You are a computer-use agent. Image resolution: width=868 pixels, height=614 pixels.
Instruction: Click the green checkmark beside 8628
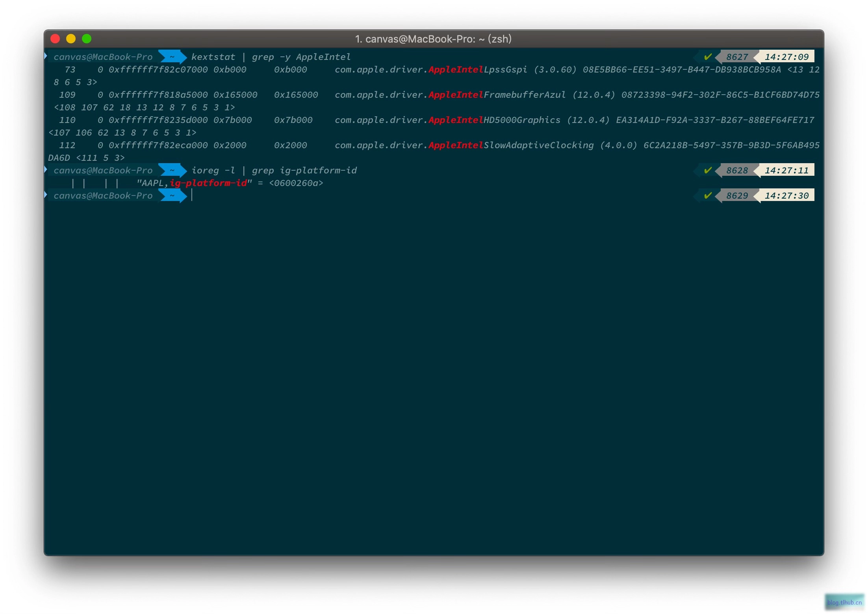(x=708, y=170)
